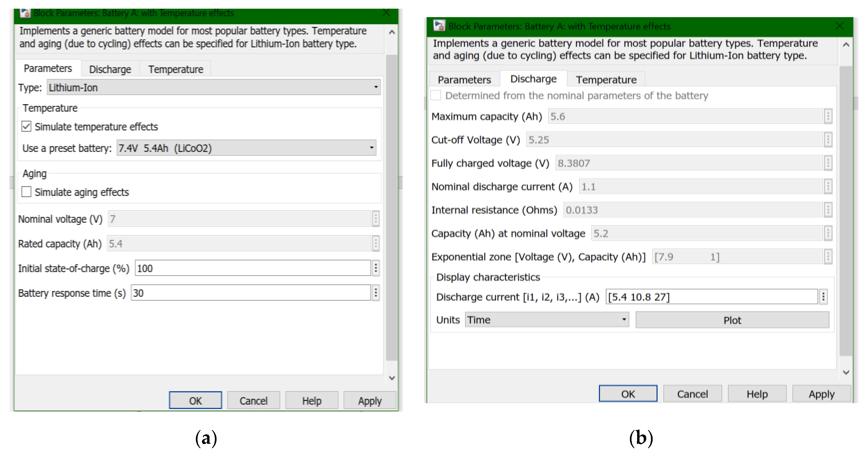
Task: Open Temperature tab in right dialog
Action: click(x=606, y=79)
